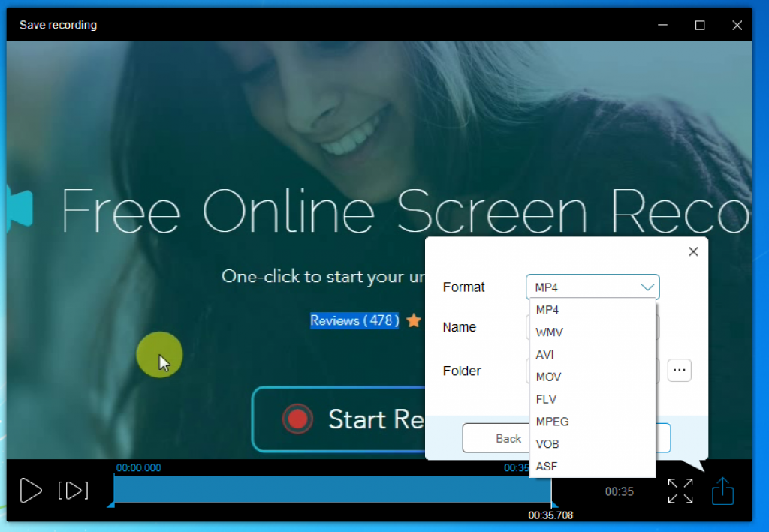Image resolution: width=769 pixels, height=532 pixels.
Task: Collapse the Format dropdown arrow
Action: click(x=647, y=287)
